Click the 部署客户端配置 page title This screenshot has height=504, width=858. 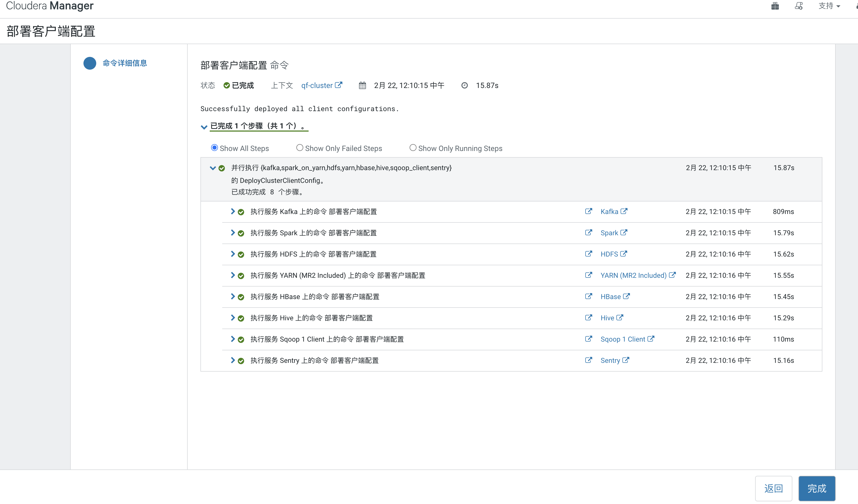(51, 31)
